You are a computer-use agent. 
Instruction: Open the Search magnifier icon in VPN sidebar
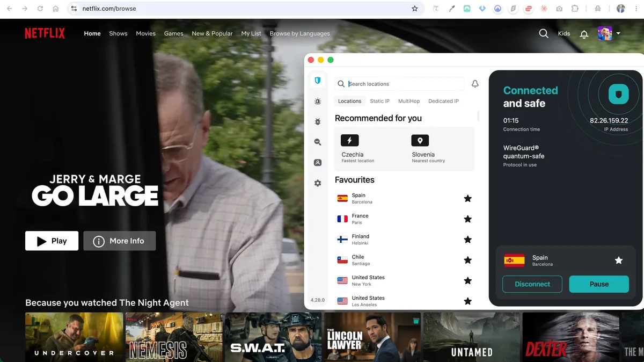pyautogui.click(x=318, y=142)
